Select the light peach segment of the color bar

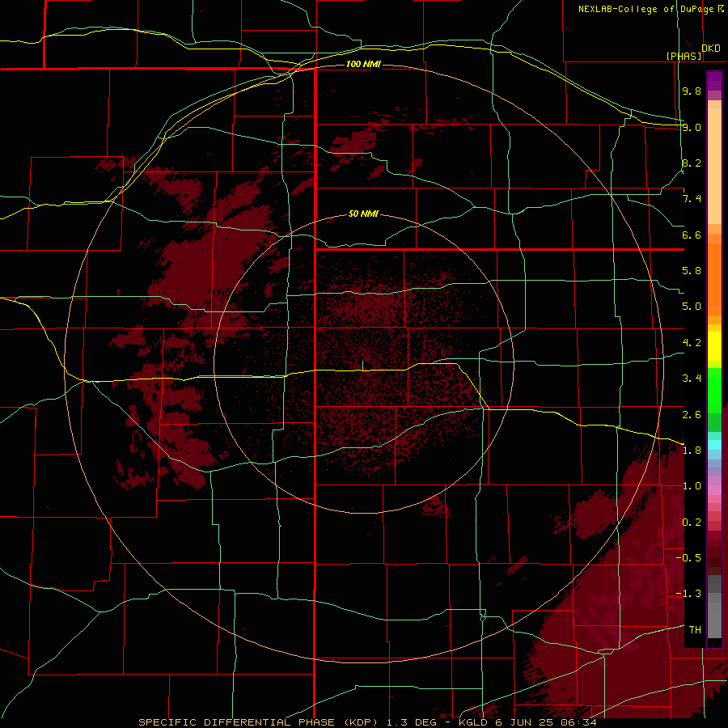(x=714, y=166)
